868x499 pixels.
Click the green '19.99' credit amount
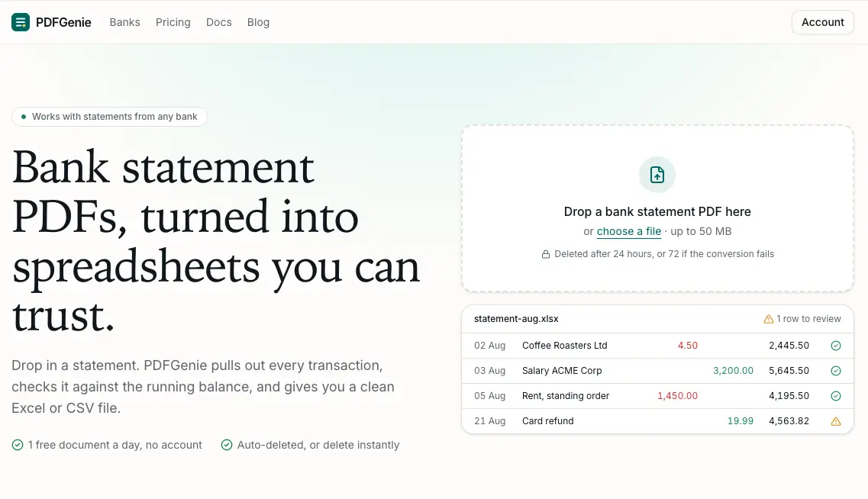click(740, 421)
